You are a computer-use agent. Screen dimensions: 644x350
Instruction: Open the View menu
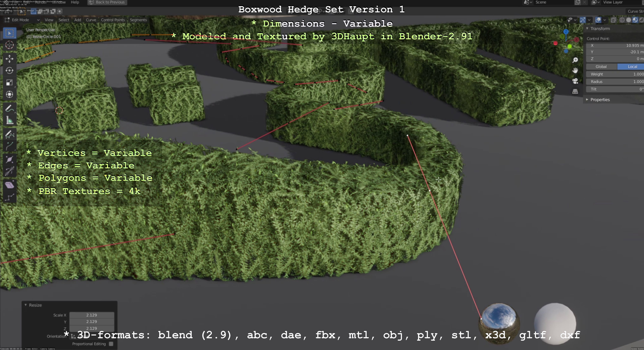coord(49,20)
